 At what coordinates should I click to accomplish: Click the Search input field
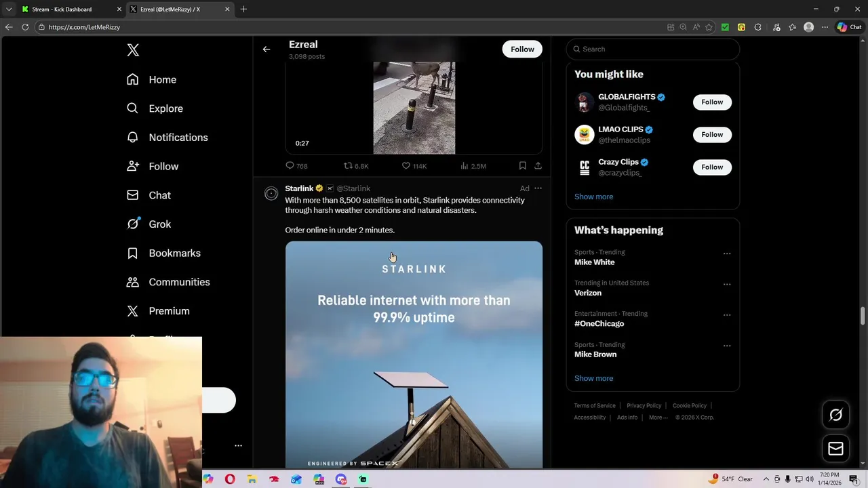point(652,49)
